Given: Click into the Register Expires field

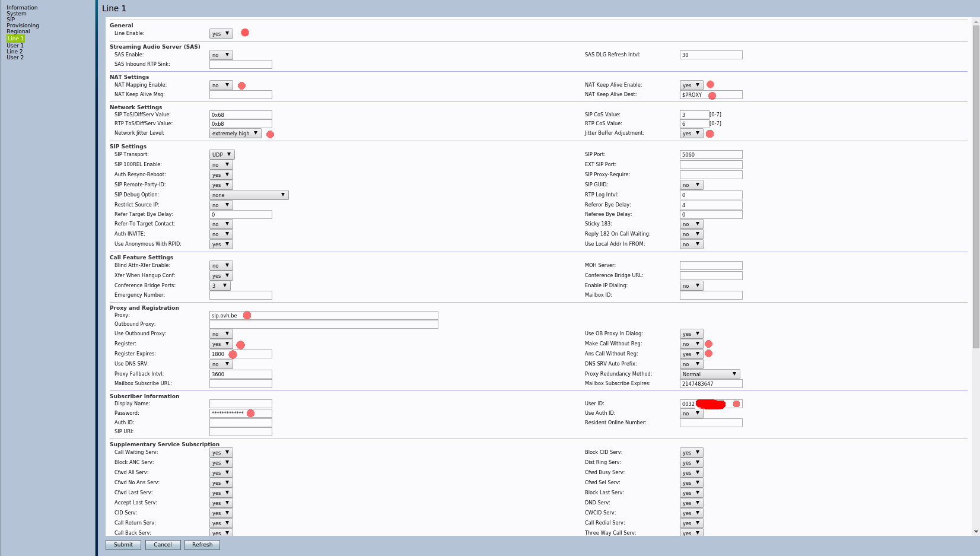Looking at the screenshot, I should pyautogui.click(x=240, y=354).
